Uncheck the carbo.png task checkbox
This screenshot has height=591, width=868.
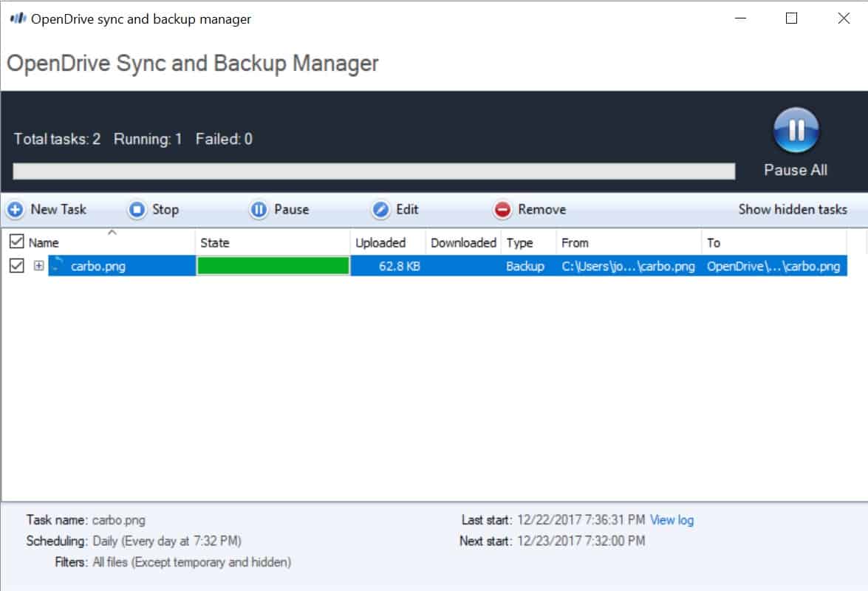16,267
